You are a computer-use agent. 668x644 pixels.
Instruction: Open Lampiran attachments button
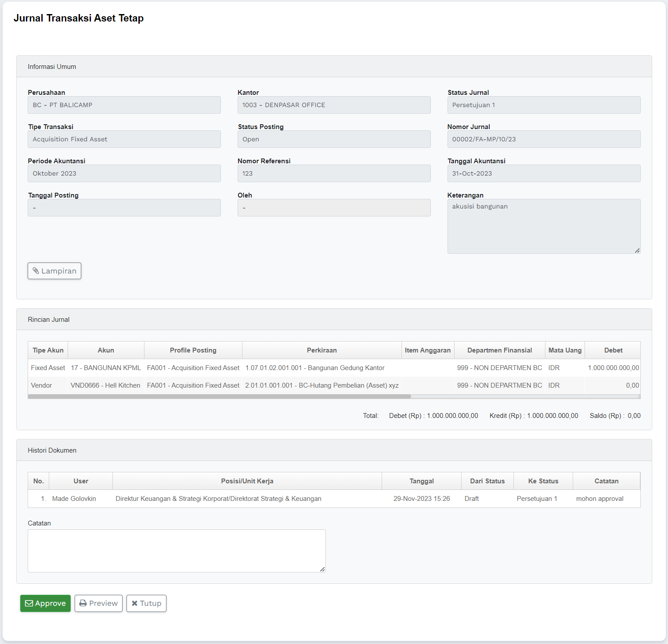pos(54,271)
